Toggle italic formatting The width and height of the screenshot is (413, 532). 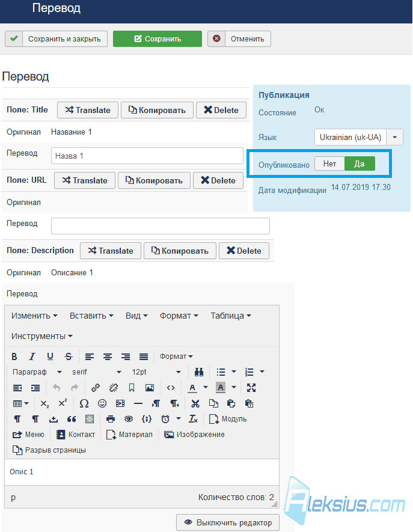(32, 356)
